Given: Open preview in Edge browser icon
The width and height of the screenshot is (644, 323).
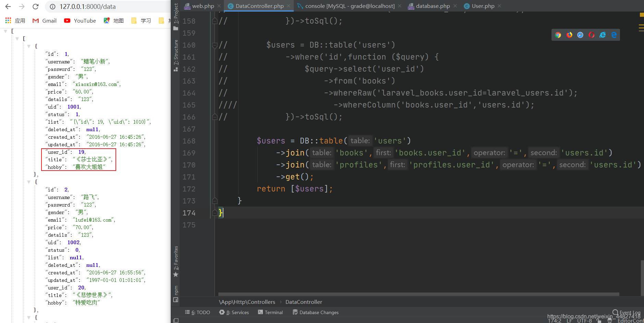Looking at the screenshot, I should pyautogui.click(x=614, y=35).
